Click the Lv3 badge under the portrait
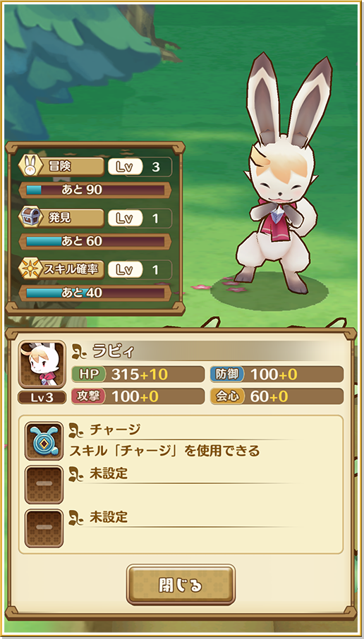The height and width of the screenshot is (639, 364). point(42,397)
